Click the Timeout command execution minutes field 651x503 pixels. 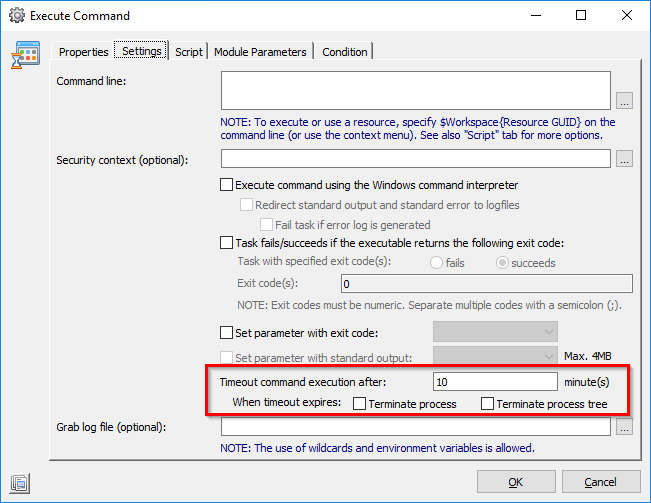494,381
